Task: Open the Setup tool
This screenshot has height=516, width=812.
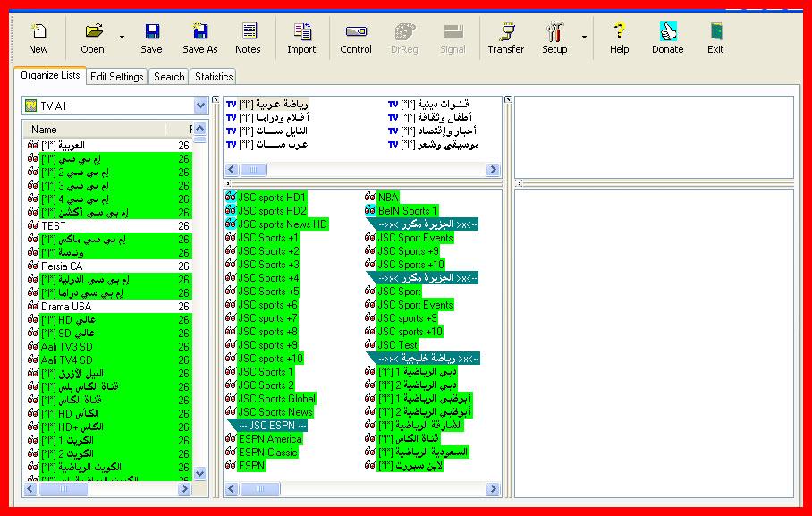Action: click(x=554, y=38)
